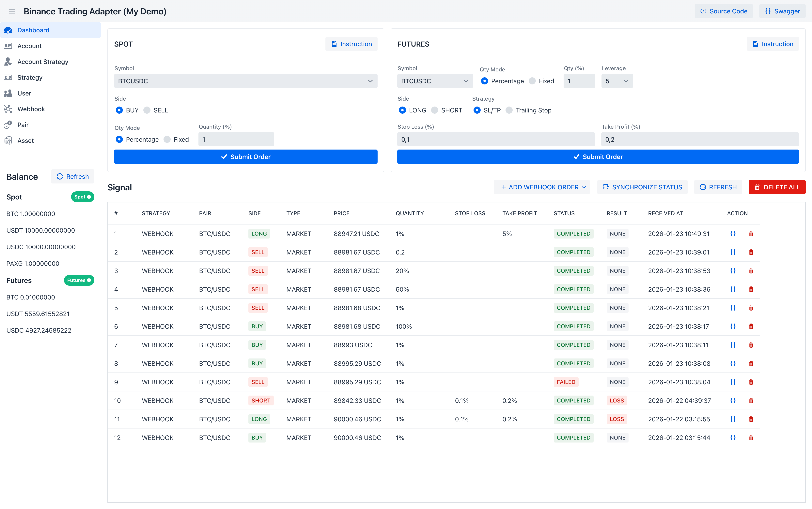Click the Delete All button
Image resolution: width=812 pixels, height=509 pixels.
tap(777, 187)
